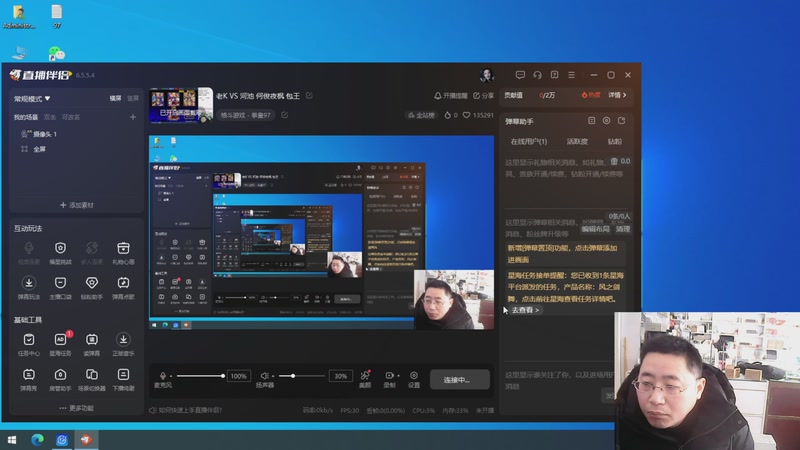This screenshot has height=450, width=800.
Task: Edit game category pencil icon
Action: 285,115
